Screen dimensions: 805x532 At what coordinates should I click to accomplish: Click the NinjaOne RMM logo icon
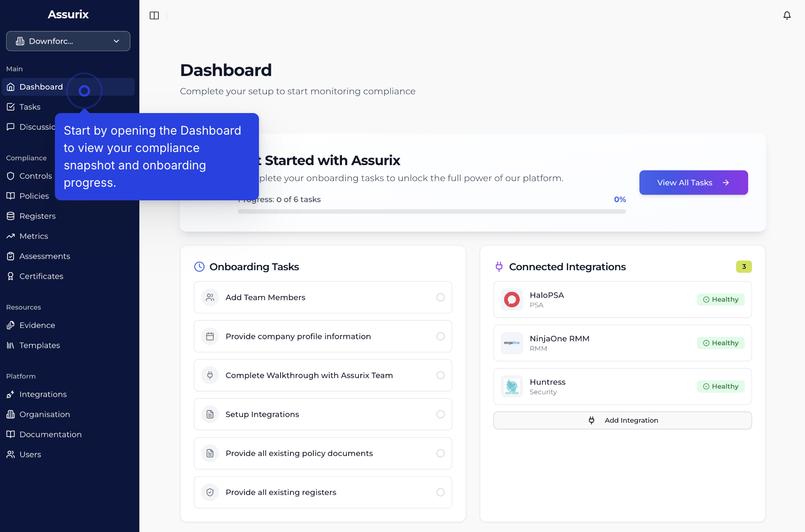(511, 343)
